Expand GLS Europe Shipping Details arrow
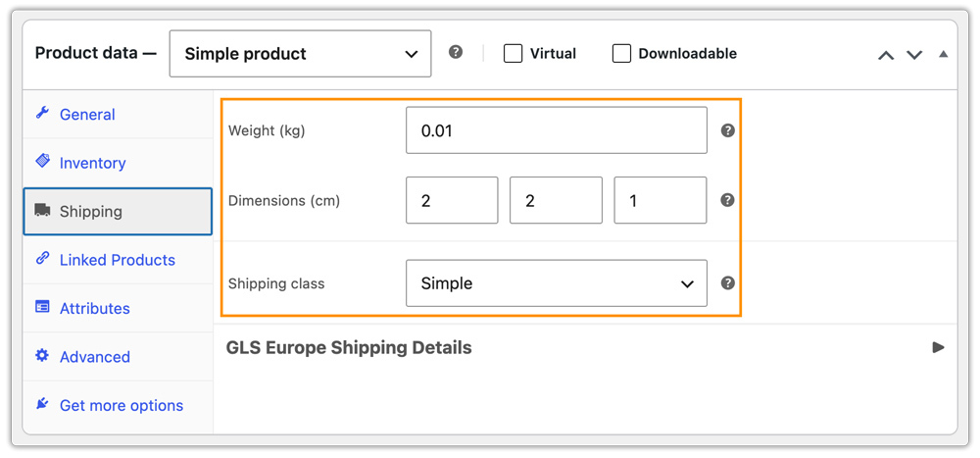The image size is (980, 458). tap(938, 347)
